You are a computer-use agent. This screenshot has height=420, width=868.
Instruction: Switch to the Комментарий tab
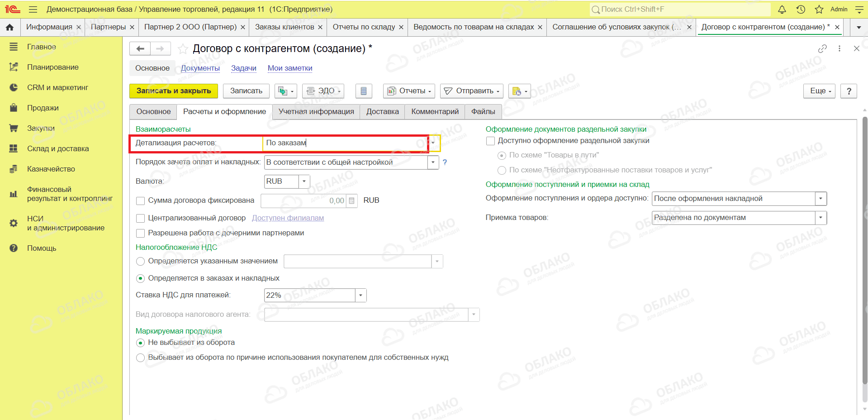(x=435, y=112)
